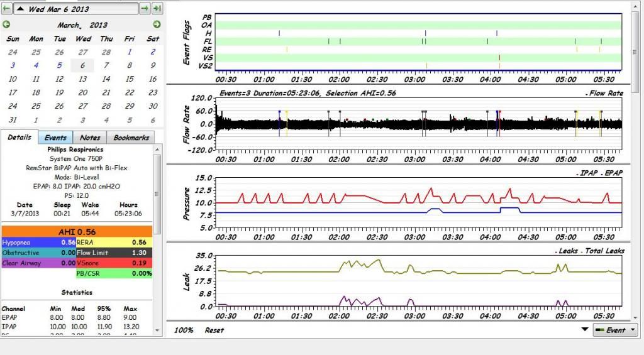Click the IPAP row in Statistics
This screenshot has height=355, width=644.
pos(70,327)
